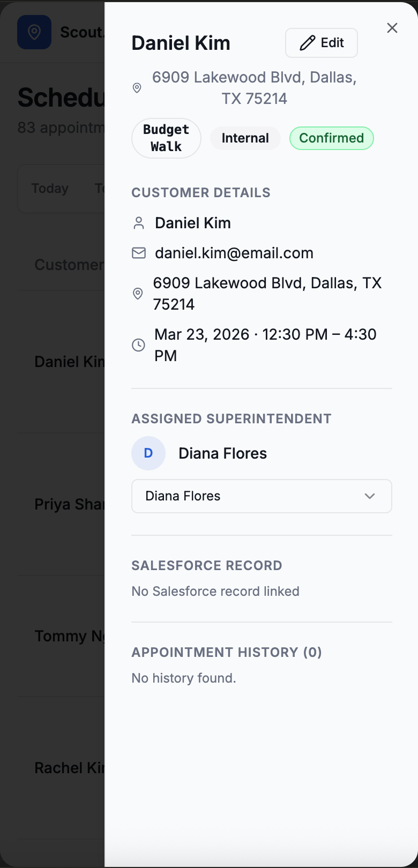418x868 pixels.
Task: Click the Budget Walk tag
Action: pyautogui.click(x=166, y=138)
